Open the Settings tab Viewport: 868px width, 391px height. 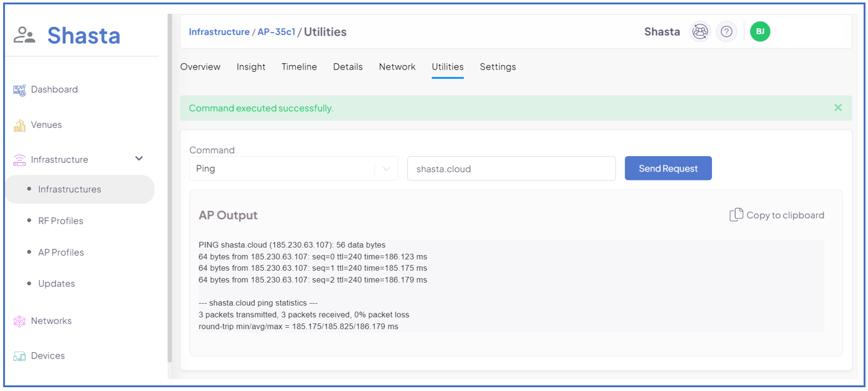(x=498, y=67)
